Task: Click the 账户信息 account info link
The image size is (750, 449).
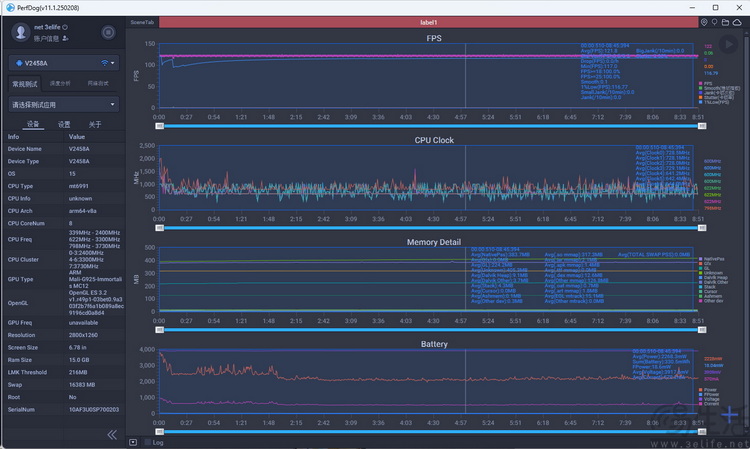Action: [x=46, y=38]
